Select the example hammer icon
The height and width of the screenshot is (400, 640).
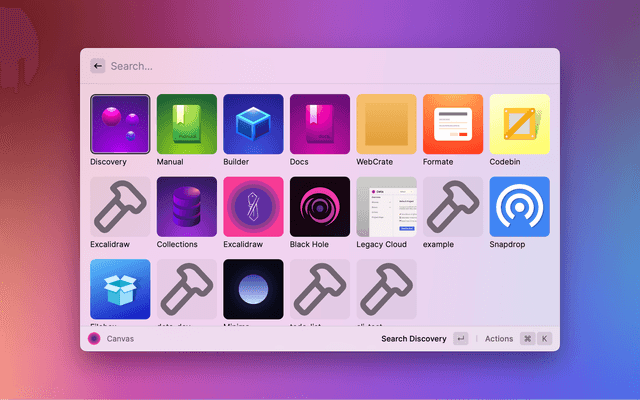click(x=453, y=207)
